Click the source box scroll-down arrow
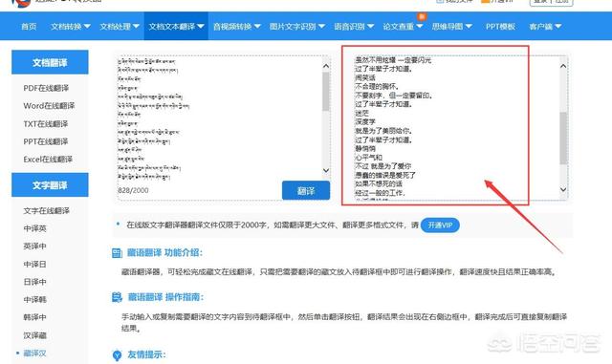The width and height of the screenshot is (612, 364). tap(326, 170)
